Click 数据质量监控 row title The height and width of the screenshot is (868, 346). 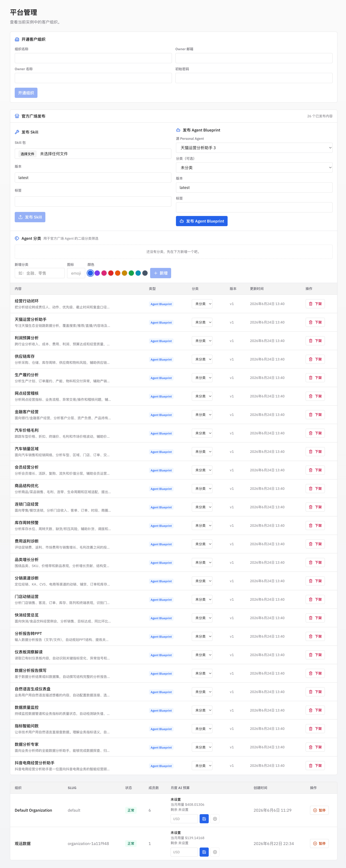click(27, 707)
